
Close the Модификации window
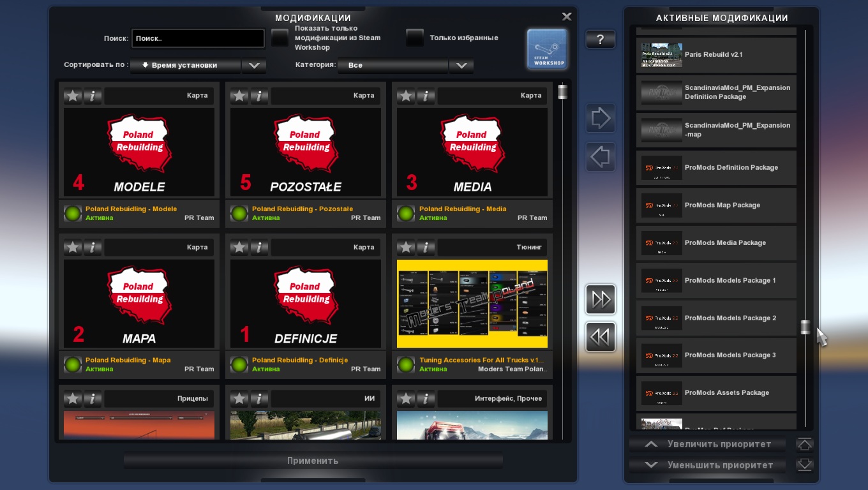[x=566, y=17]
